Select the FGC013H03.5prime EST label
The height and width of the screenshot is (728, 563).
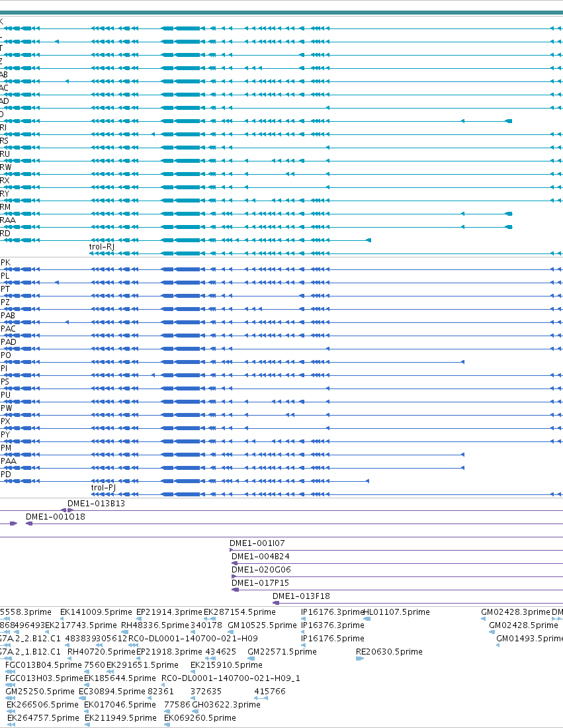coord(44,678)
